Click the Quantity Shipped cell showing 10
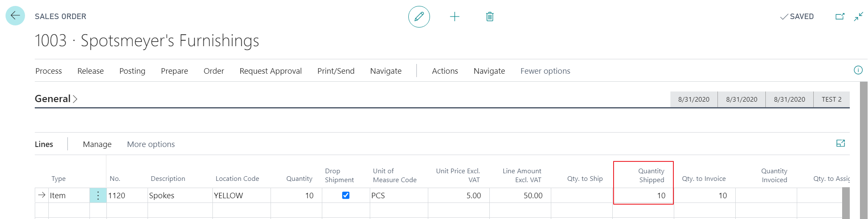868x219 pixels. click(643, 196)
